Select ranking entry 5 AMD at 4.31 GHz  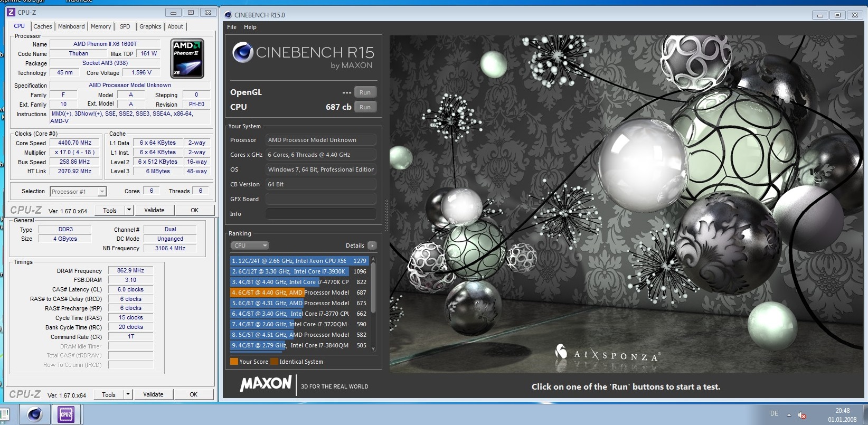point(299,303)
